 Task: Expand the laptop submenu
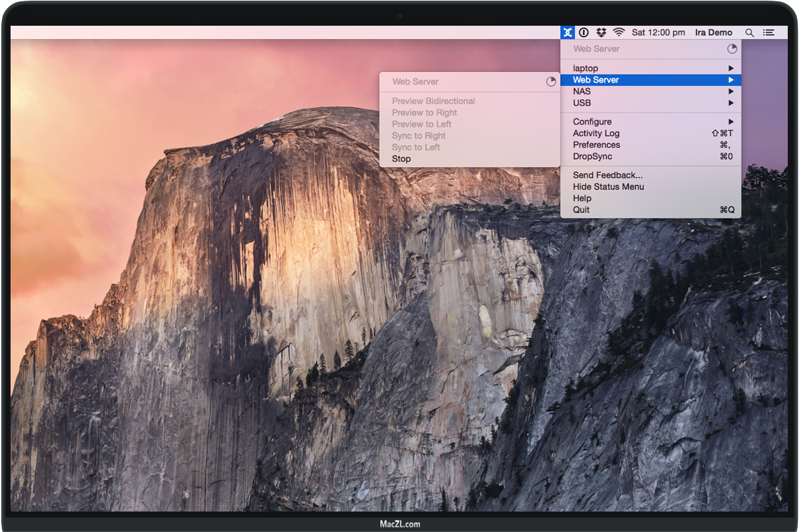(650, 68)
